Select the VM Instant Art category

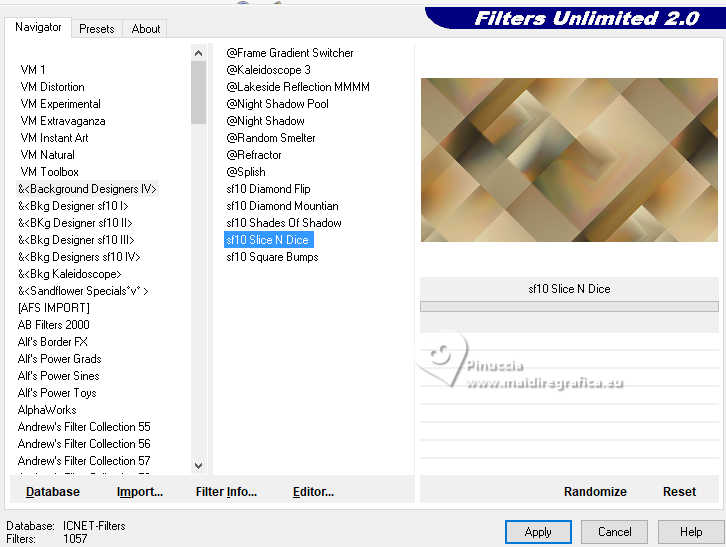[54, 138]
